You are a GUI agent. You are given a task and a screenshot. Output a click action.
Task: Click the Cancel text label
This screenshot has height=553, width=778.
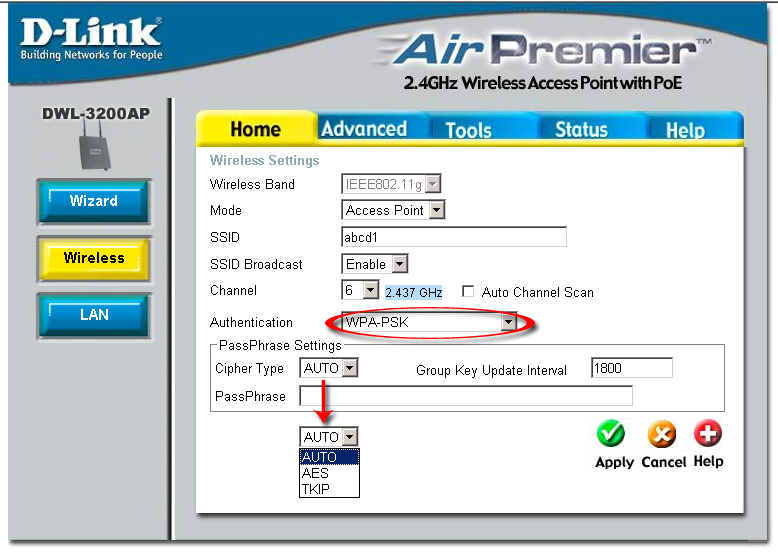tap(664, 462)
